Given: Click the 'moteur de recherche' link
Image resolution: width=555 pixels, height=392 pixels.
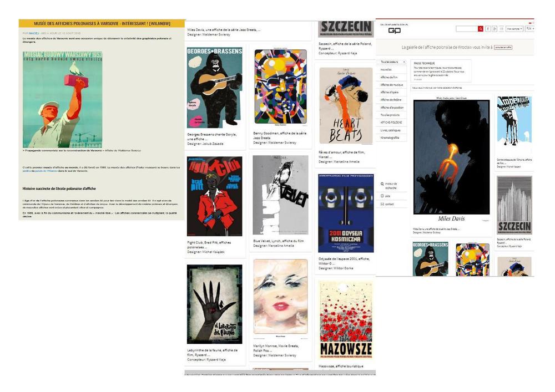Looking at the screenshot, I should pyautogui.click(x=391, y=186).
